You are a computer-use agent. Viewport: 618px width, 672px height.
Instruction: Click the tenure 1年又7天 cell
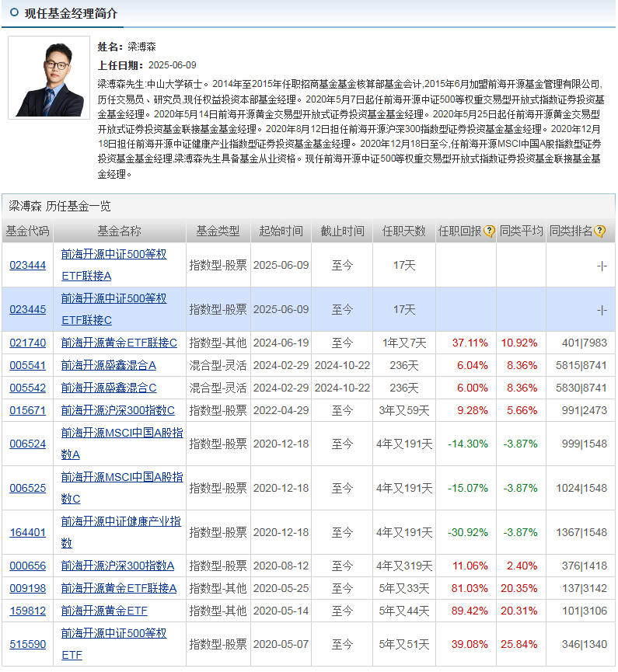(x=404, y=343)
